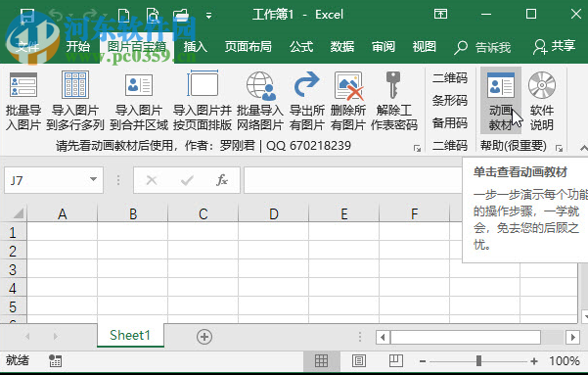
Task: Open the 开始 tab
Action: 78,47
